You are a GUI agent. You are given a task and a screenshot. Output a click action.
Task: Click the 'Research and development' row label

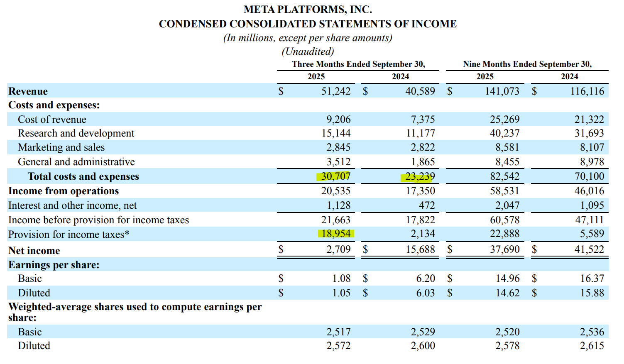[x=76, y=133]
